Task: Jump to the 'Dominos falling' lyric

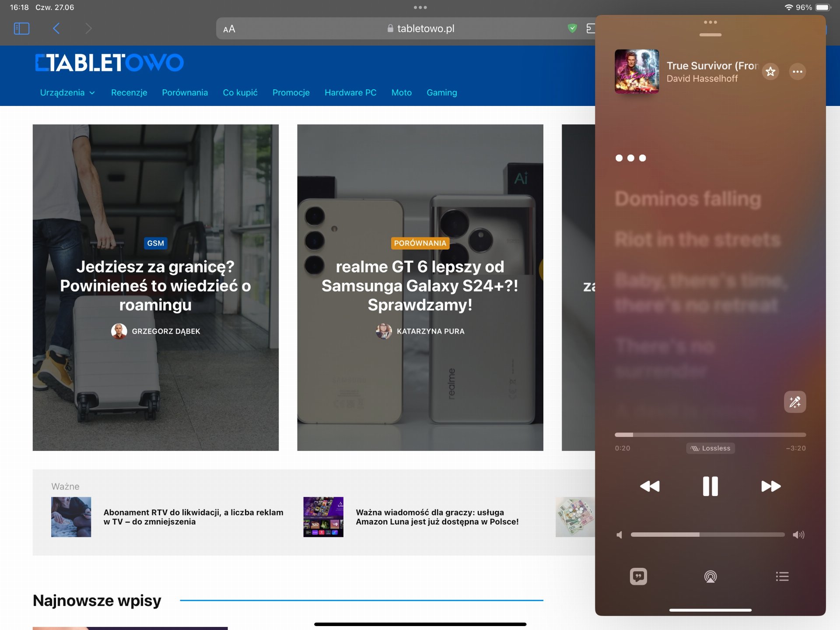Action: point(688,199)
